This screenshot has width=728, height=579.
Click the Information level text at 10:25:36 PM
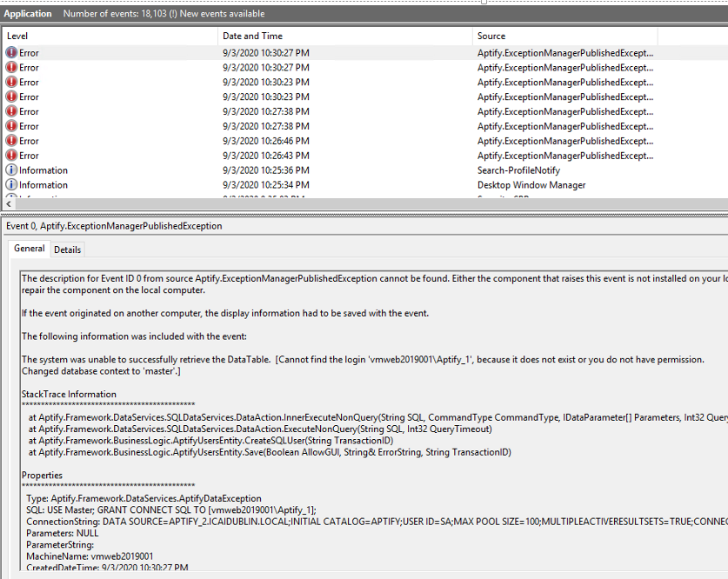coord(43,170)
